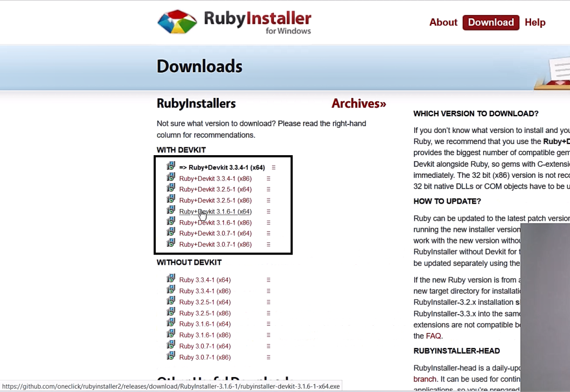The image size is (570, 392).
Task: Open the Help navigation item
Action: pyautogui.click(x=535, y=22)
